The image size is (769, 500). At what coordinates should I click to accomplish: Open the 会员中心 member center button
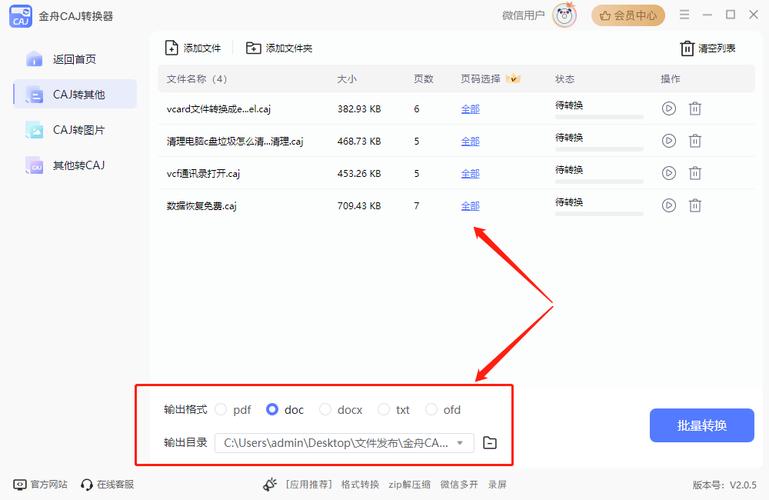pyautogui.click(x=628, y=16)
